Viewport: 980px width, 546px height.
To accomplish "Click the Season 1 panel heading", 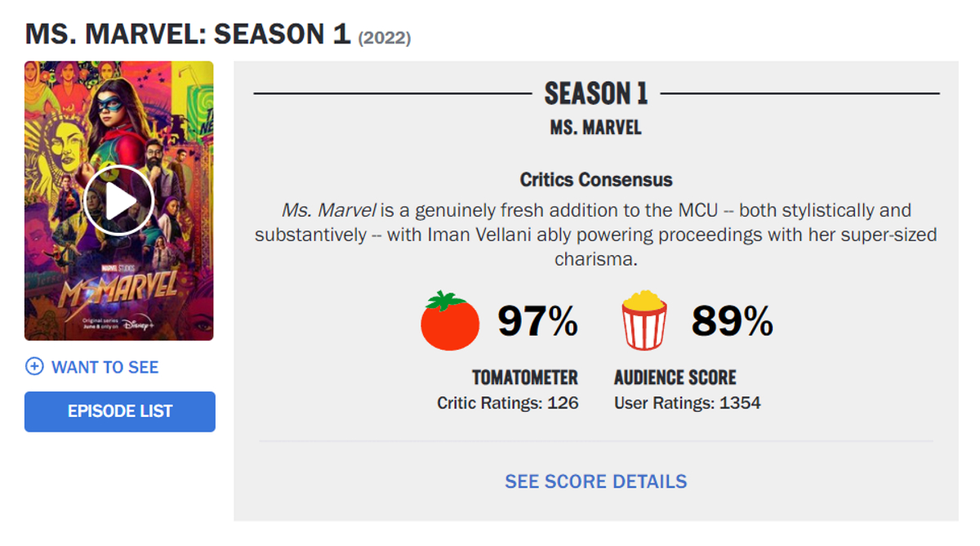I will tap(596, 94).
